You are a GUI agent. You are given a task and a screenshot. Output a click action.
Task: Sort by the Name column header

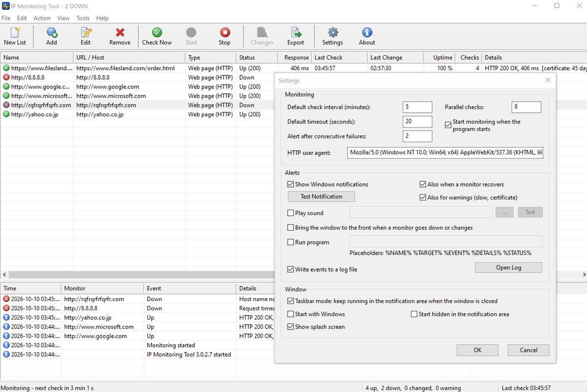37,58
